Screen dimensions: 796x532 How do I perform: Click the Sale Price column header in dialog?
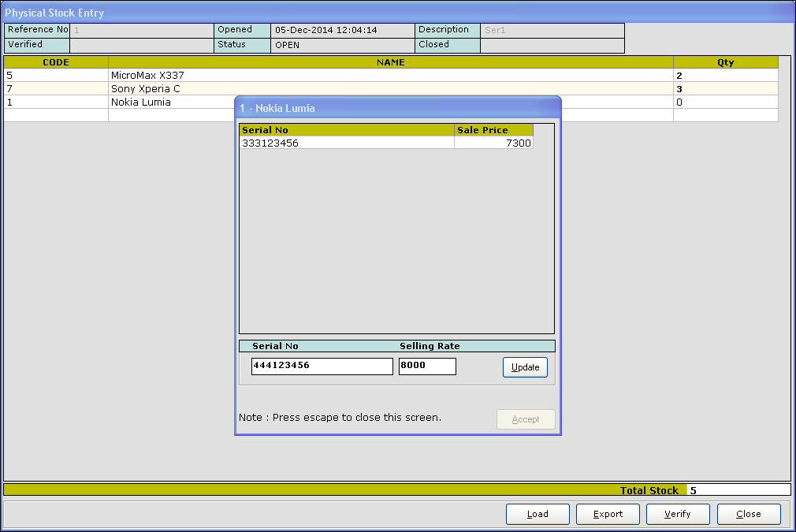493,130
